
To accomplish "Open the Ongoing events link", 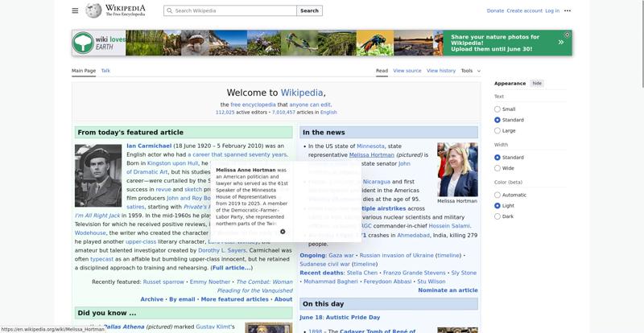I will pos(312,255).
